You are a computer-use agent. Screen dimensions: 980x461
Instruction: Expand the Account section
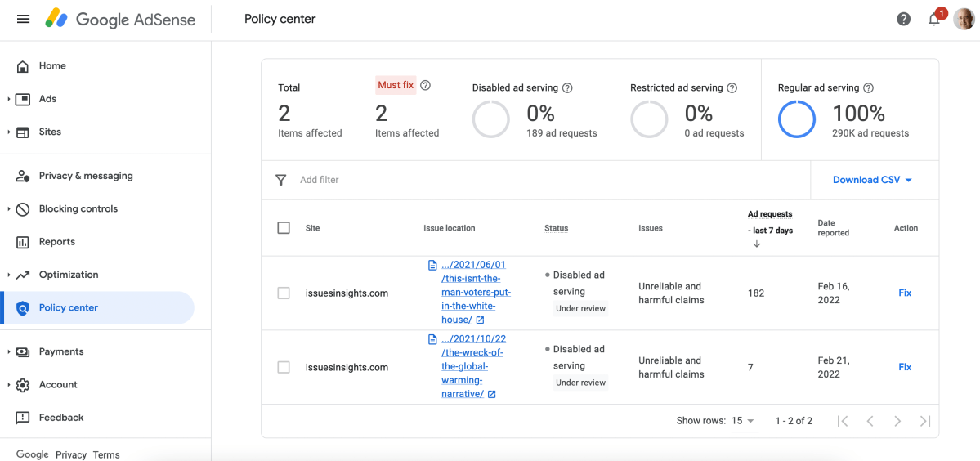[9, 385]
